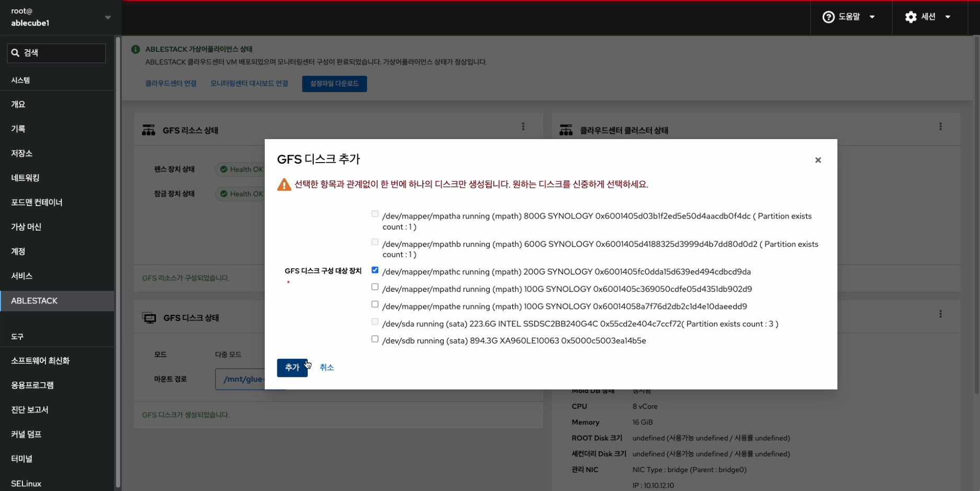Check the /dev/sda INTEL disk checkbox

pyautogui.click(x=375, y=322)
